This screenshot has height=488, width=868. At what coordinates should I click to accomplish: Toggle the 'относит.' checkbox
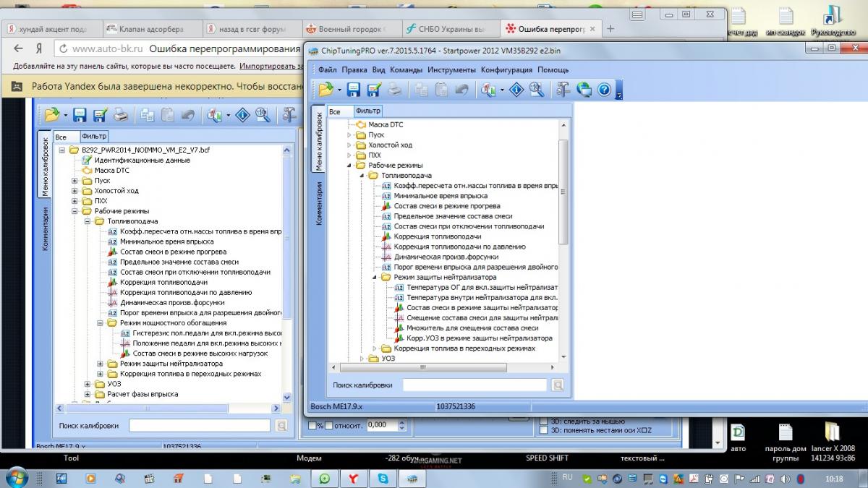(x=328, y=425)
